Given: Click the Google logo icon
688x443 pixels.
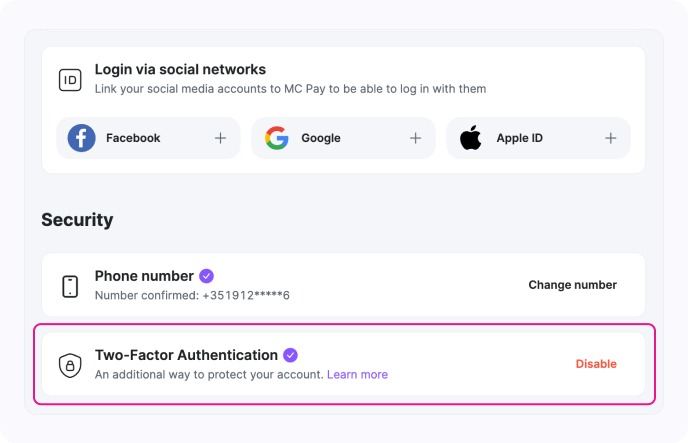Looking at the screenshot, I should coord(277,138).
